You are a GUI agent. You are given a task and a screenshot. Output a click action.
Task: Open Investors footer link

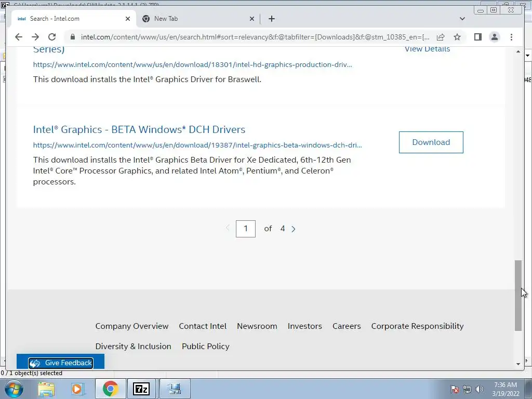pos(304,326)
